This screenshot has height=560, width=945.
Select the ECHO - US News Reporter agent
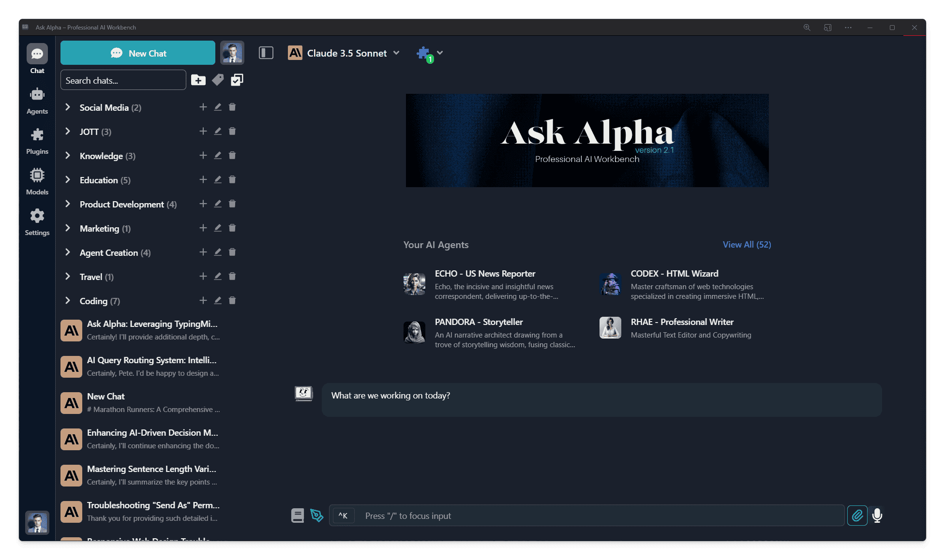tap(490, 284)
